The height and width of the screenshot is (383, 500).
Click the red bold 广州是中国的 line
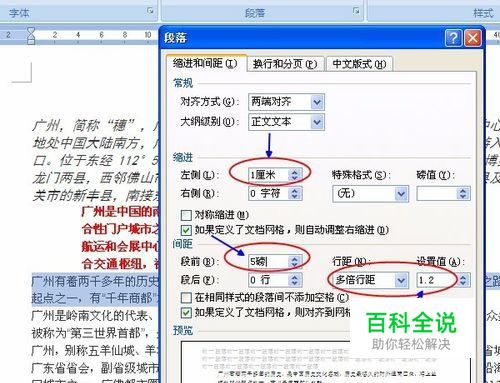(x=120, y=212)
